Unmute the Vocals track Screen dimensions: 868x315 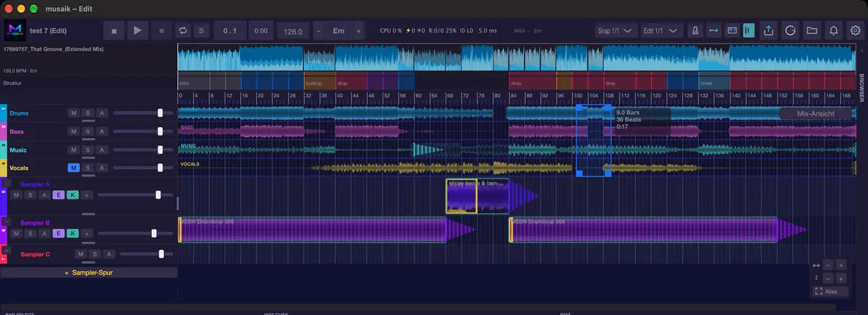(73, 168)
